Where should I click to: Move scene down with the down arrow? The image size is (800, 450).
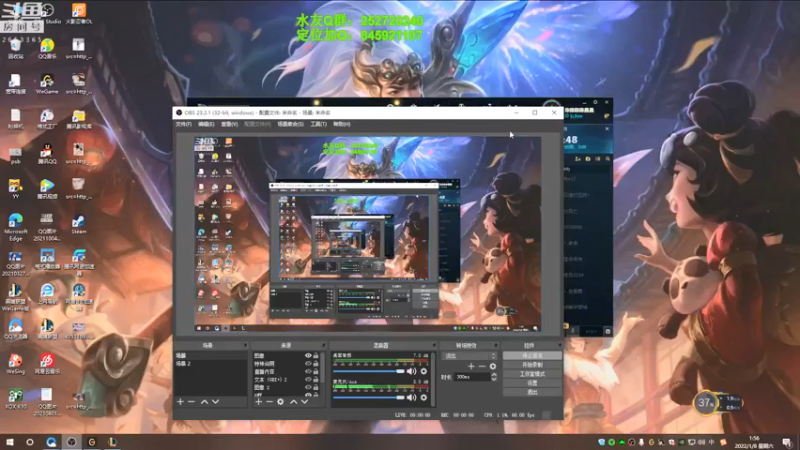[215, 402]
